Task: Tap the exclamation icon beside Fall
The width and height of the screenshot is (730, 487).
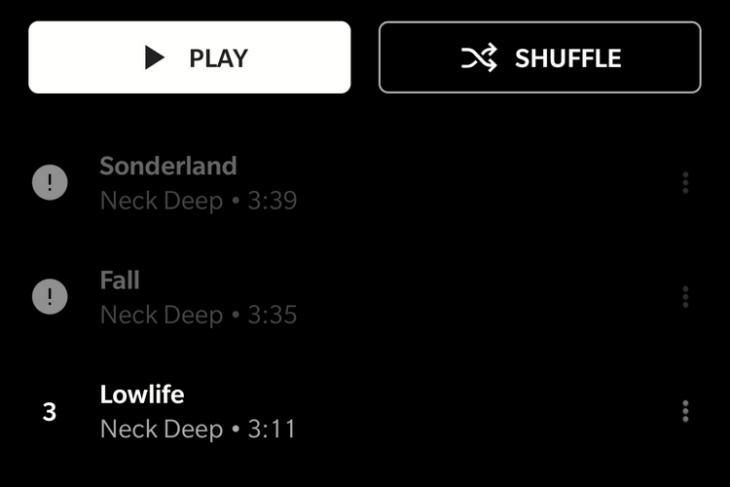Action: pyautogui.click(x=50, y=297)
